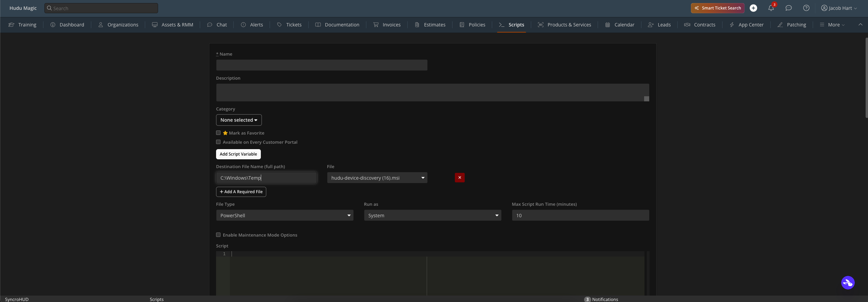The height and width of the screenshot is (302, 868).
Task: Click the Estimates clipboard icon
Action: (x=417, y=25)
